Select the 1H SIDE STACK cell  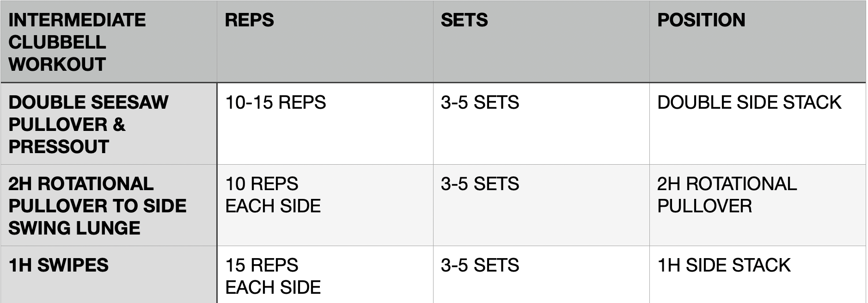tap(758, 275)
